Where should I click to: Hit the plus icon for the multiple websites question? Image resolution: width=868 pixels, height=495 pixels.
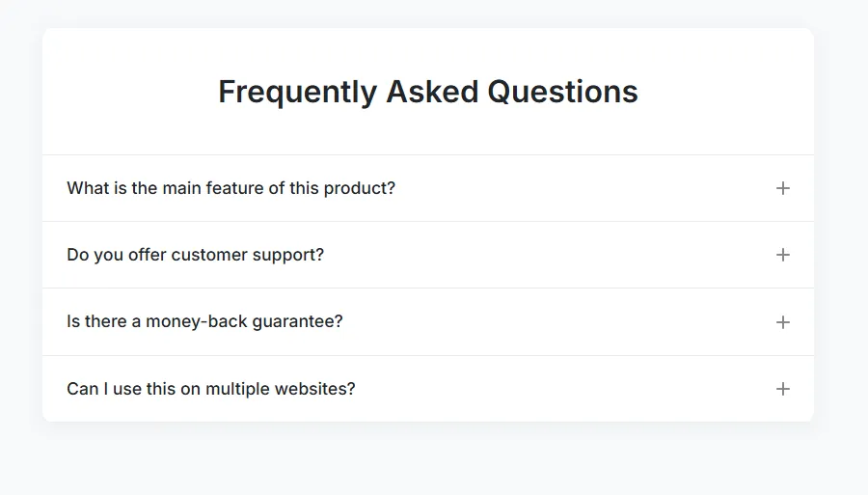(783, 389)
